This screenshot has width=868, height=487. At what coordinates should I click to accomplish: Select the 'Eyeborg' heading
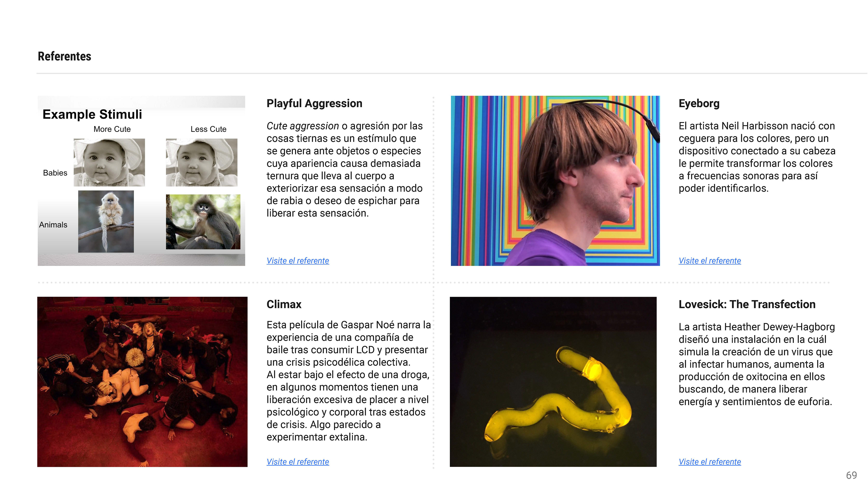point(699,104)
